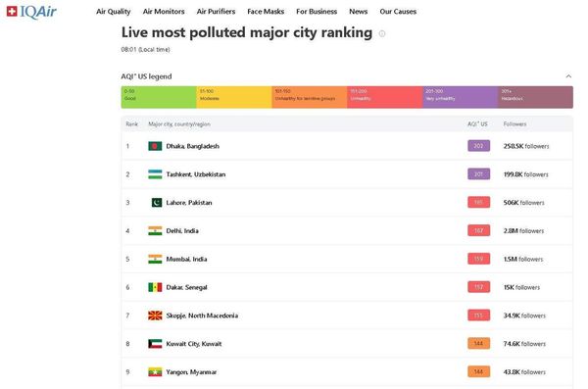Select the Mumbai, India row
The height and width of the screenshot is (389, 588).
[347, 259]
